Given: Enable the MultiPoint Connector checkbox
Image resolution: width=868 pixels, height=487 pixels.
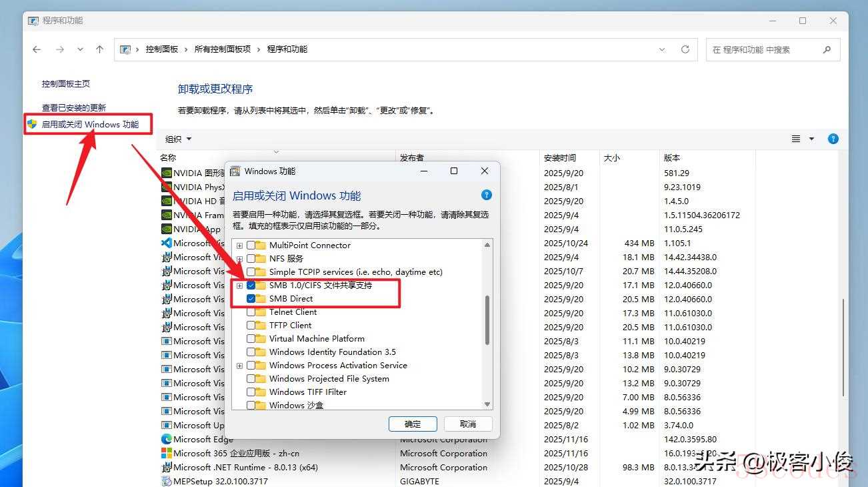Looking at the screenshot, I should pyautogui.click(x=251, y=245).
